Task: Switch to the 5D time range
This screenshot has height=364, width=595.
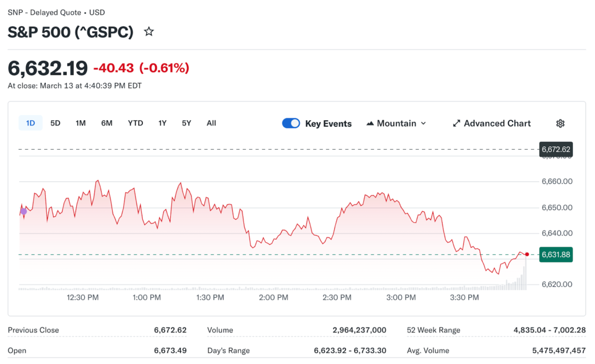Action: [x=55, y=123]
